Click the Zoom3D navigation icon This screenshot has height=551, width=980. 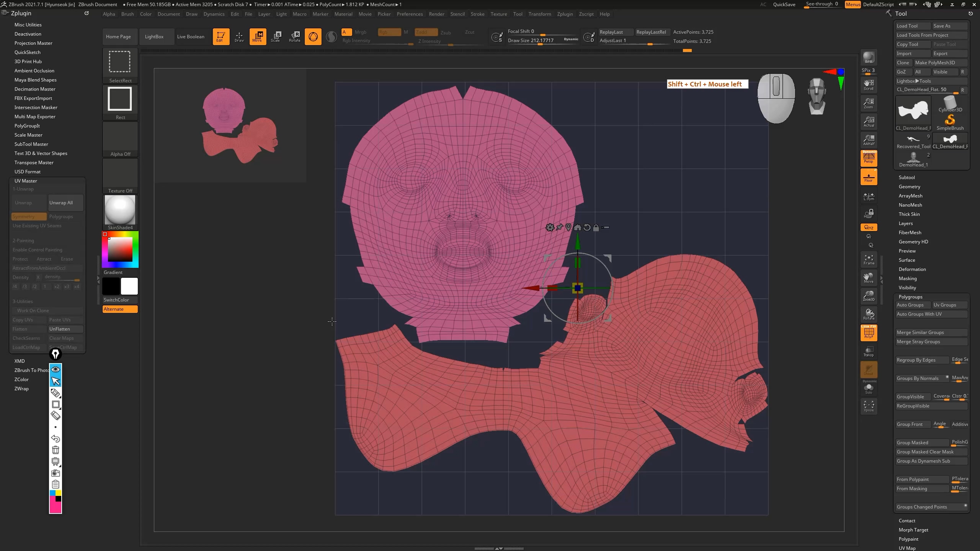click(x=869, y=296)
